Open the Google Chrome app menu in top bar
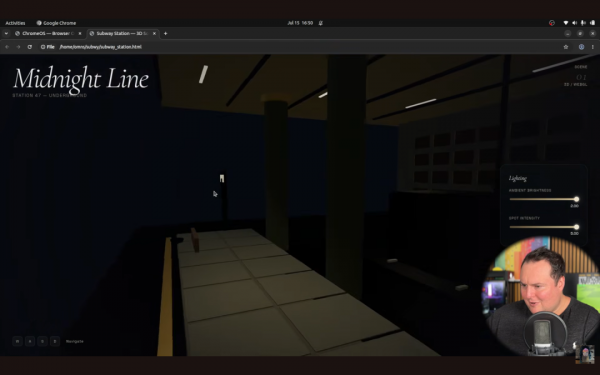The width and height of the screenshot is (600, 375). click(x=56, y=23)
